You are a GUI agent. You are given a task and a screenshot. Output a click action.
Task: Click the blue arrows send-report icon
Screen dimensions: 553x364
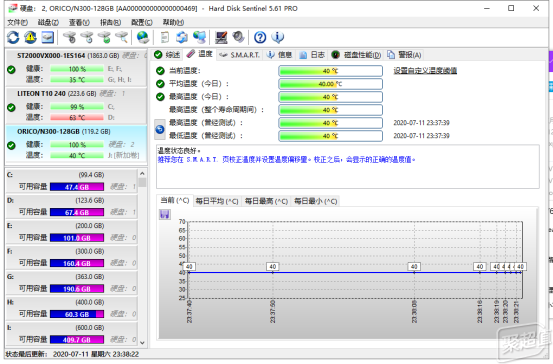[182, 37]
